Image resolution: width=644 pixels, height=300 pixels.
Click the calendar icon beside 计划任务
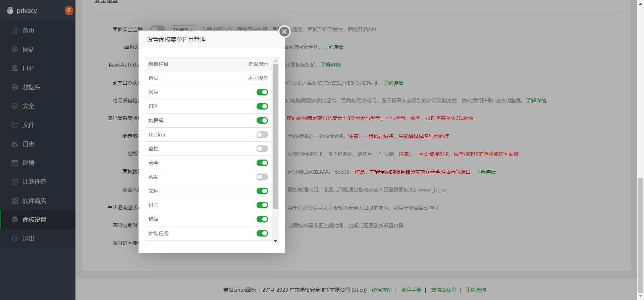click(15, 182)
